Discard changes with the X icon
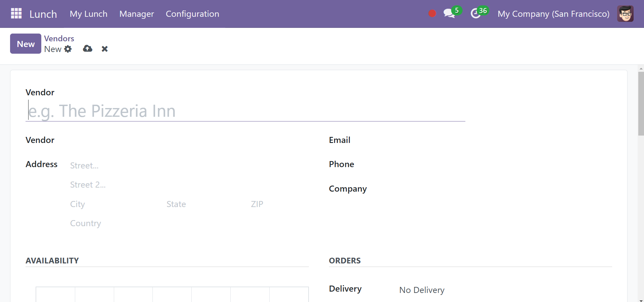 click(105, 49)
